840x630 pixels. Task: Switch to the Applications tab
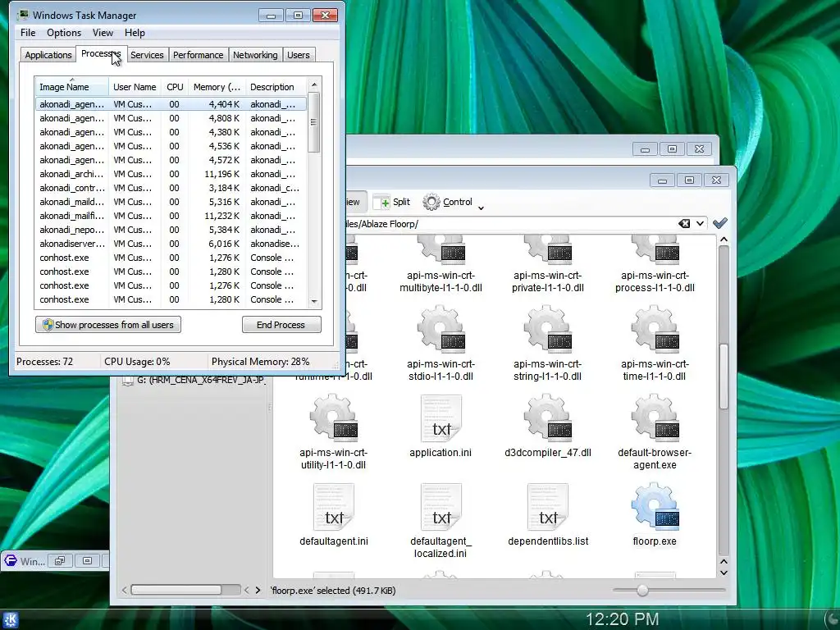[x=48, y=55]
